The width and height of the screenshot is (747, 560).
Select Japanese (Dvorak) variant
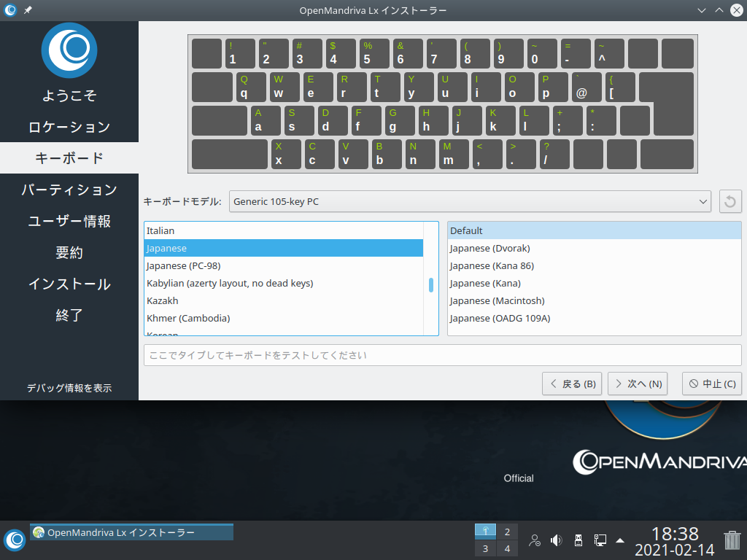click(594, 248)
